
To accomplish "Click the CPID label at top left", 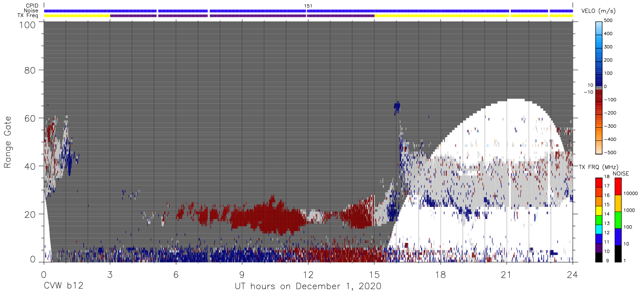I will tap(33, 6).
